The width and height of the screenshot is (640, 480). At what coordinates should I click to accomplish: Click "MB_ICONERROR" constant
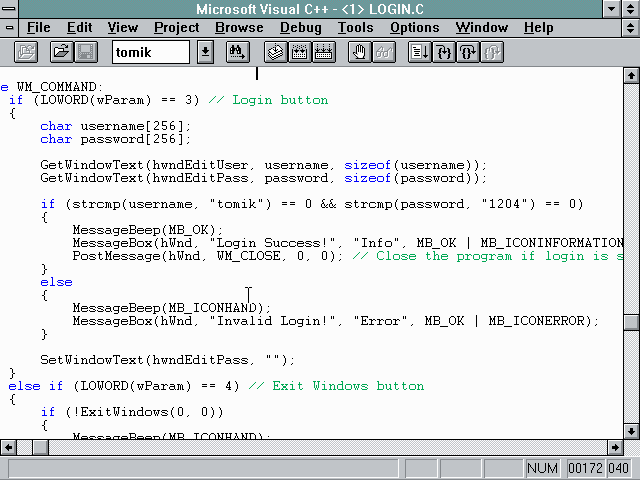[x=537, y=321]
